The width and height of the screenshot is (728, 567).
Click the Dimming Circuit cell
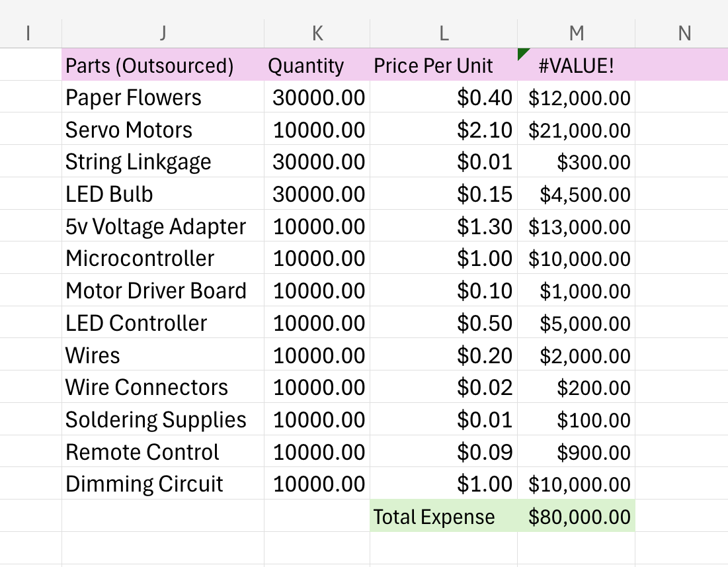point(144,484)
